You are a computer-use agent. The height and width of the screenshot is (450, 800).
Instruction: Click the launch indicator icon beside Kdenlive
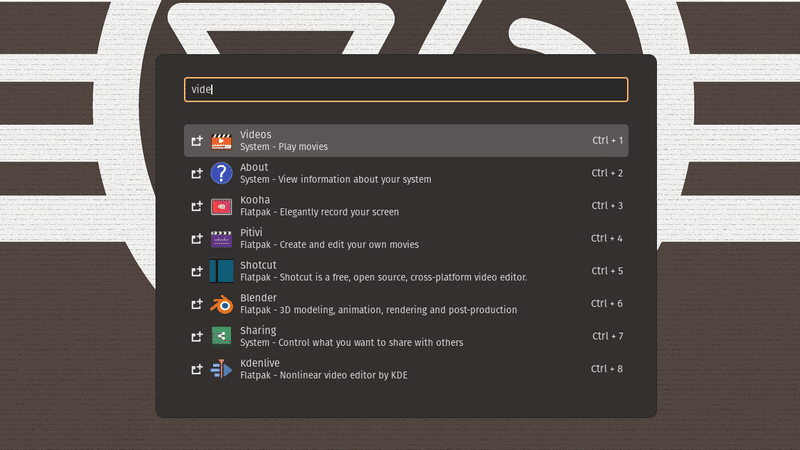click(x=197, y=369)
